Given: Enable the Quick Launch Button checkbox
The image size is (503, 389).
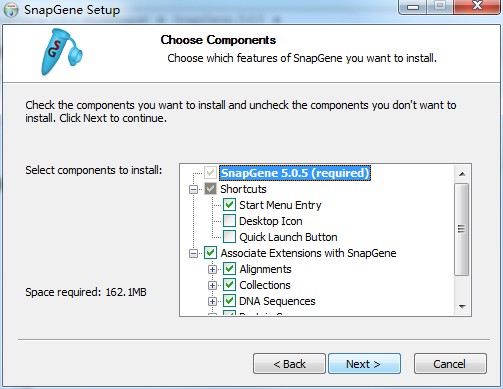Looking at the screenshot, I should (229, 237).
